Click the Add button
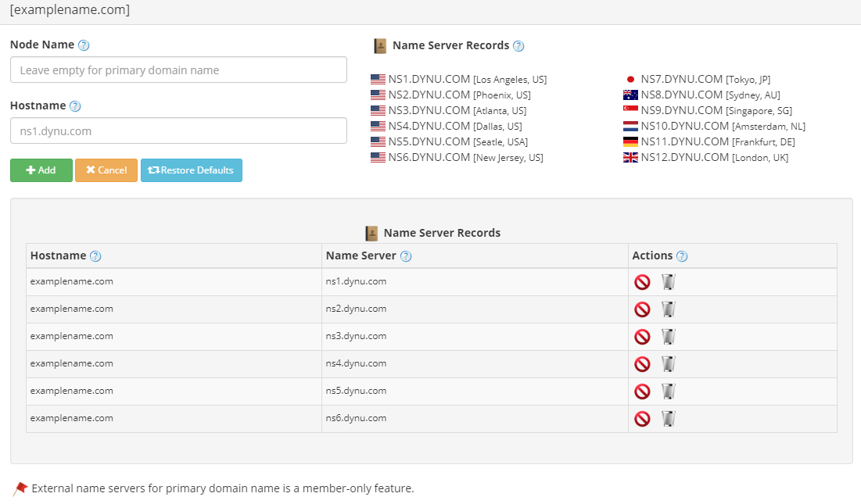 (x=41, y=170)
